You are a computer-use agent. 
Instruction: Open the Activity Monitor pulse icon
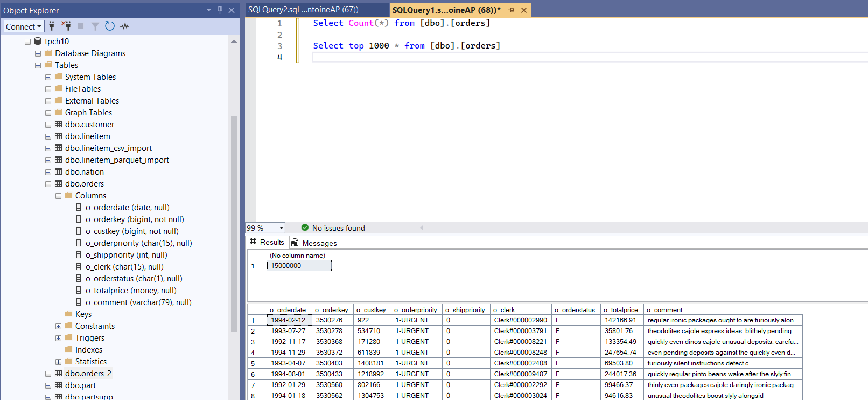[x=124, y=26]
